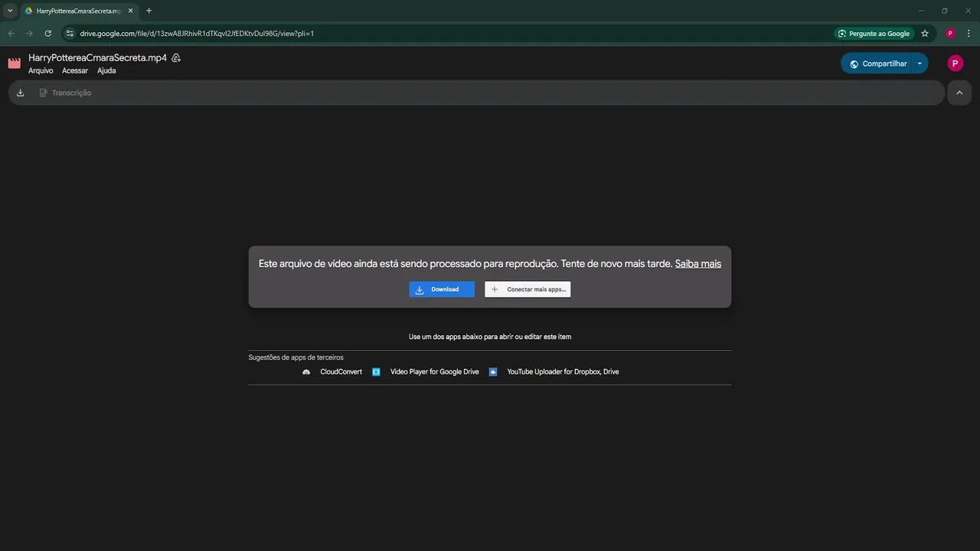
Task: Click the text 'Use um dos apps abaixo'
Action: [444, 337]
